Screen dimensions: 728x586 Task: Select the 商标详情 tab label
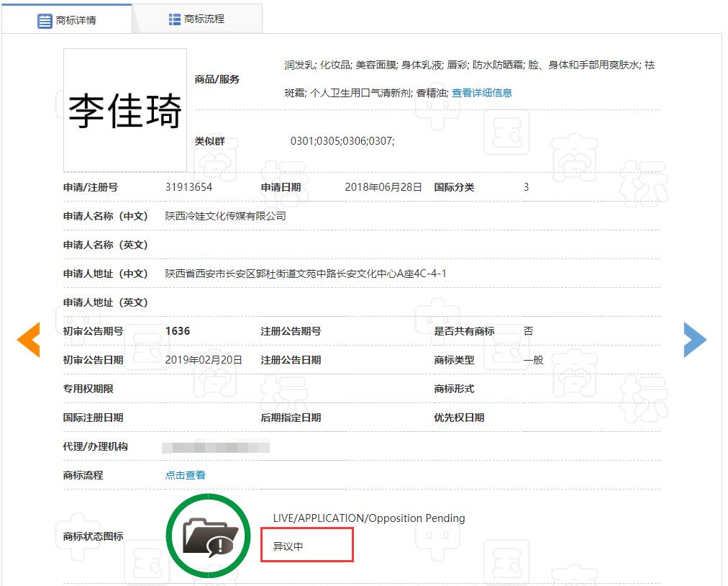click(76, 20)
